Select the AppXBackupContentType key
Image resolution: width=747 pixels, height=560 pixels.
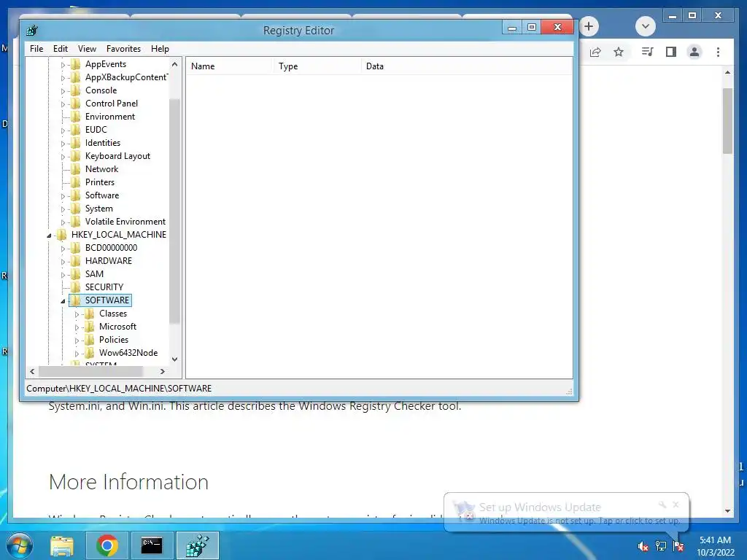[x=126, y=77]
